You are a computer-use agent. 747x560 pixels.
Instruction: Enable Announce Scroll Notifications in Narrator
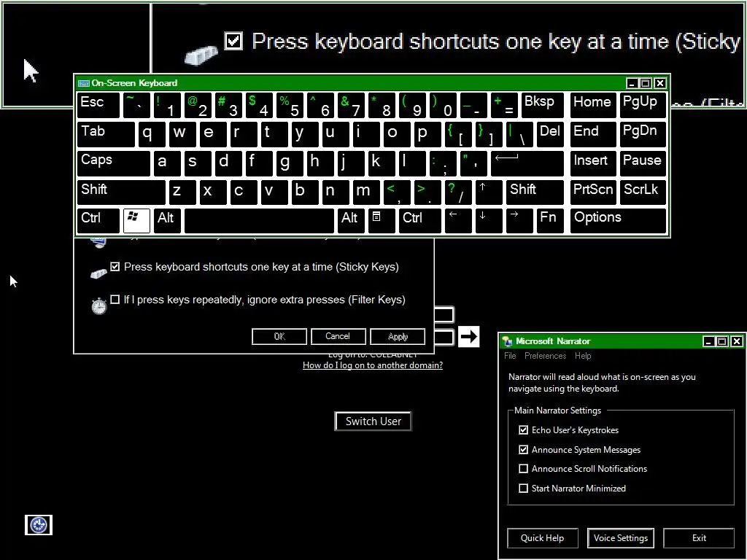click(x=523, y=469)
